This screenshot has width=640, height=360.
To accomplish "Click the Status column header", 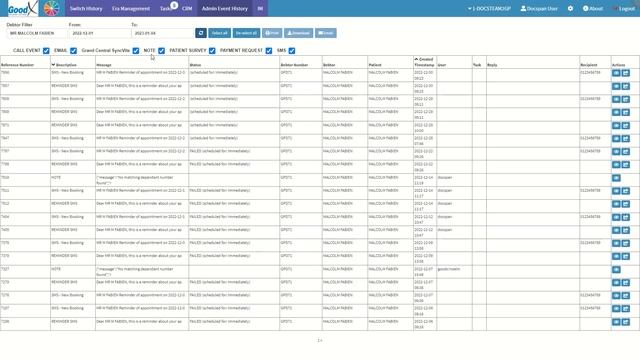I will [x=195, y=65].
